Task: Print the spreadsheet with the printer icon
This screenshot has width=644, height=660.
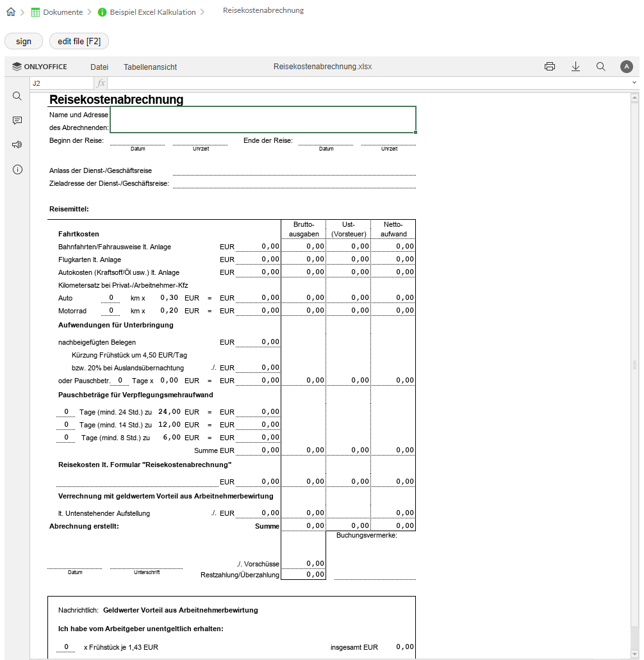Action: tap(550, 67)
